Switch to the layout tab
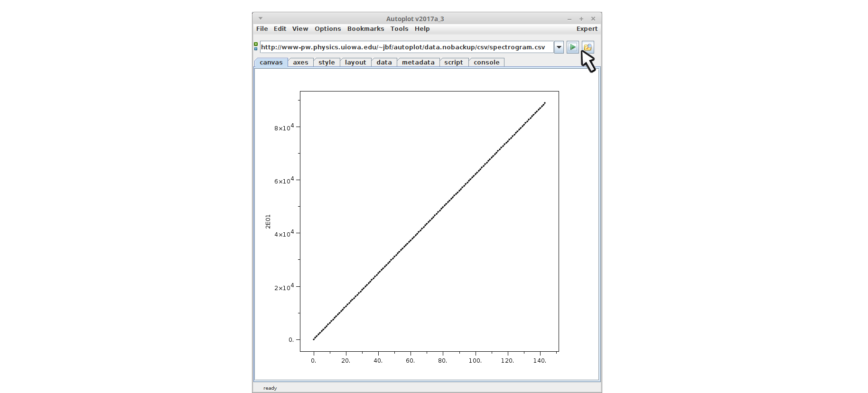The image size is (868, 393). tap(355, 62)
